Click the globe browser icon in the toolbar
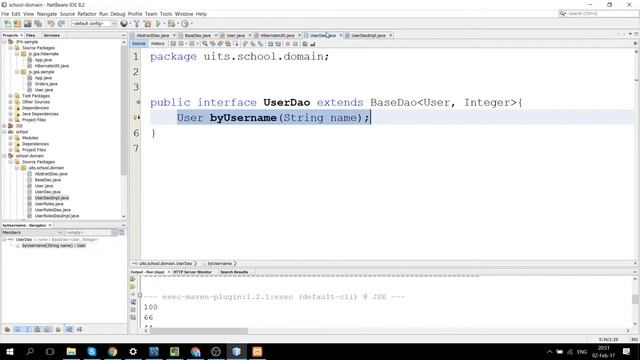This screenshot has height=360, width=640. [x=124, y=24]
